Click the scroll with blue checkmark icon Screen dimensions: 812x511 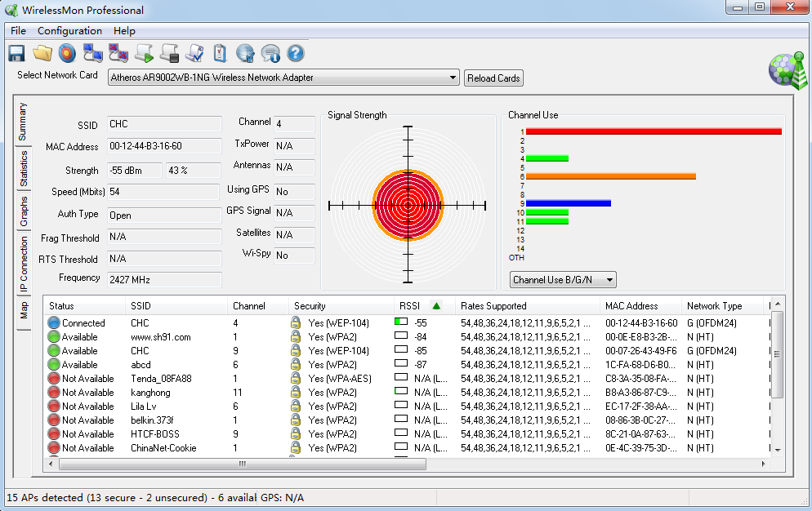[x=194, y=53]
